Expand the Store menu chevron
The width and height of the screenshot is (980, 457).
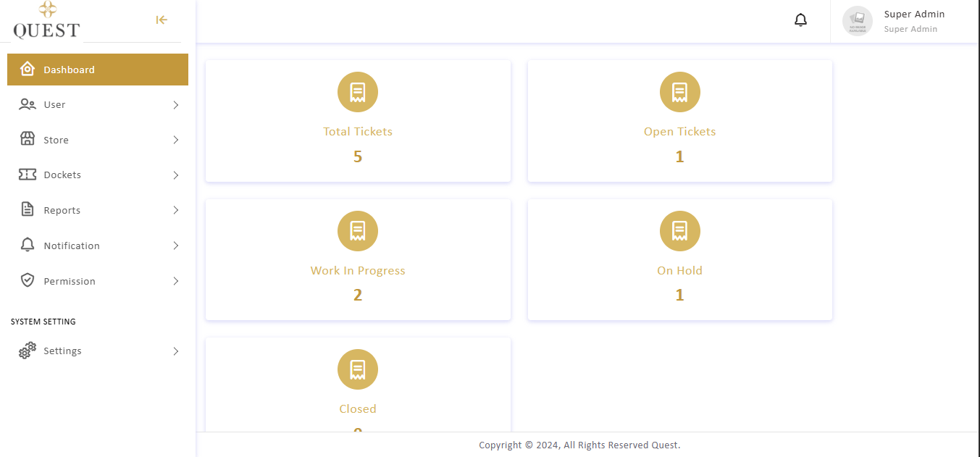tap(176, 140)
